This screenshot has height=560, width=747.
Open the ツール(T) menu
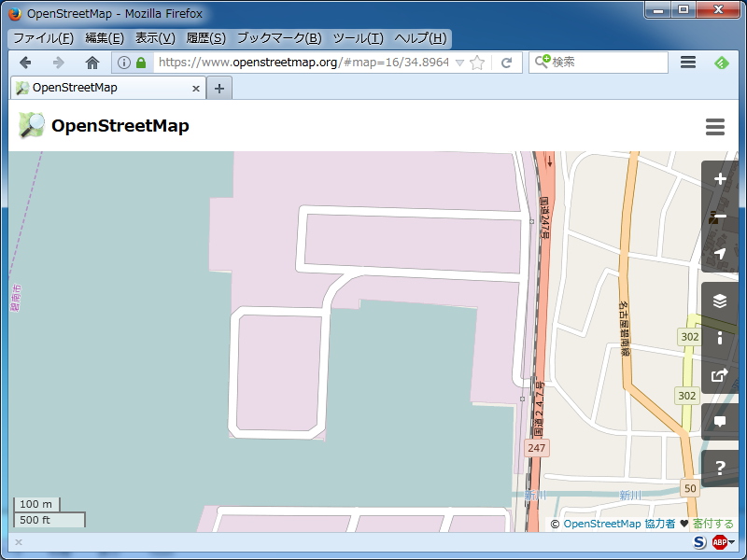click(358, 38)
